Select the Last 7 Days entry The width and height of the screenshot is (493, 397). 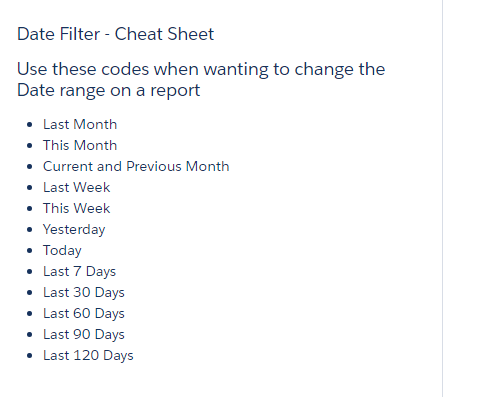[79, 272]
